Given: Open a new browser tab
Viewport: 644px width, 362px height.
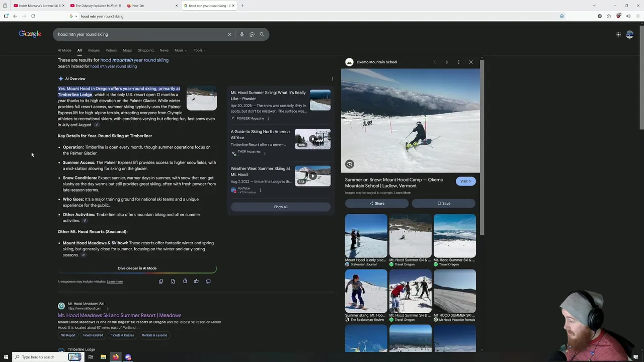Looking at the screenshot, I should click(243, 6).
